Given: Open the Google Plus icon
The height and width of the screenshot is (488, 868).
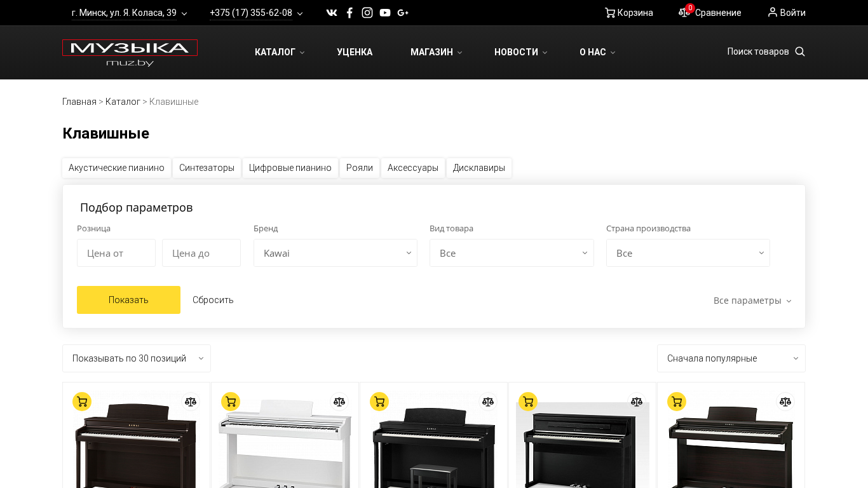Looking at the screenshot, I should click(403, 13).
